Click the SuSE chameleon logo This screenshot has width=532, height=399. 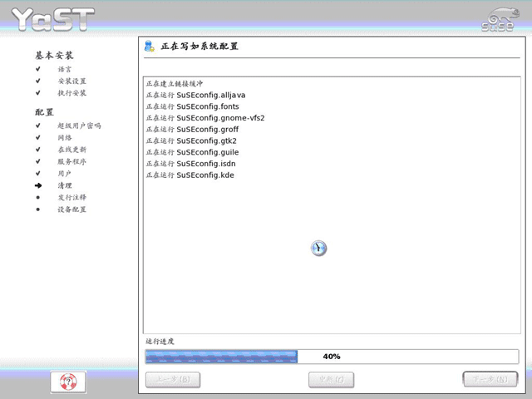pos(500,20)
